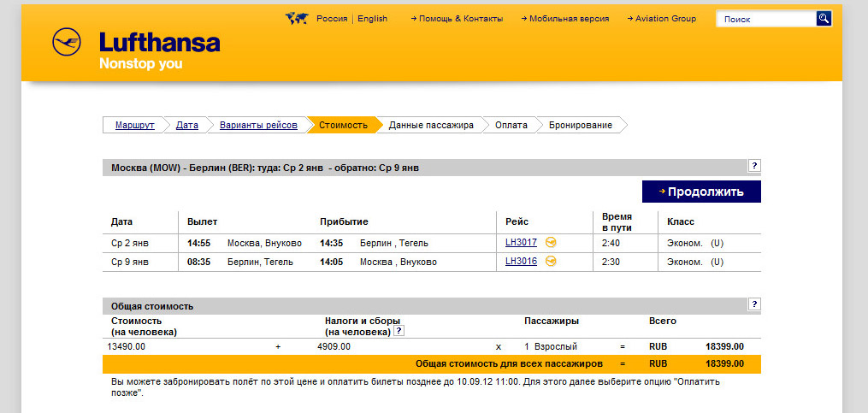Click departure airport Москва, Внуково in first row
Image resolution: width=868 pixels, height=413 pixels.
point(264,243)
